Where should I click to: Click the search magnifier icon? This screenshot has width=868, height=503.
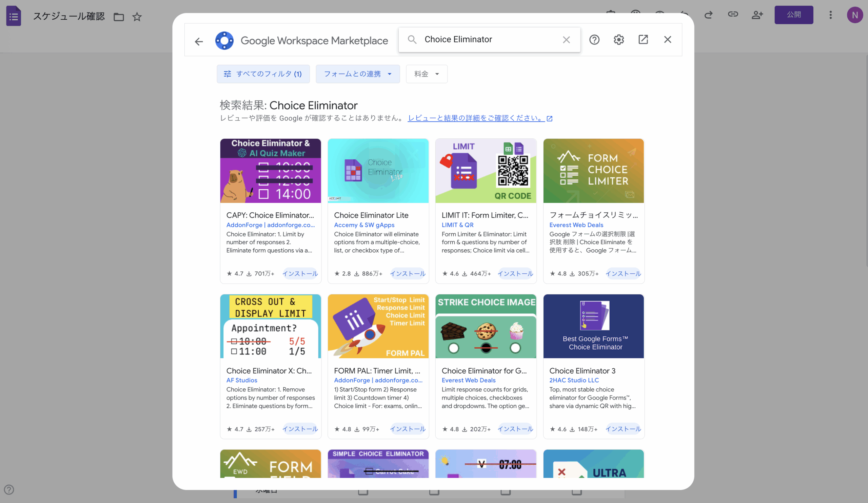(x=412, y=39)
